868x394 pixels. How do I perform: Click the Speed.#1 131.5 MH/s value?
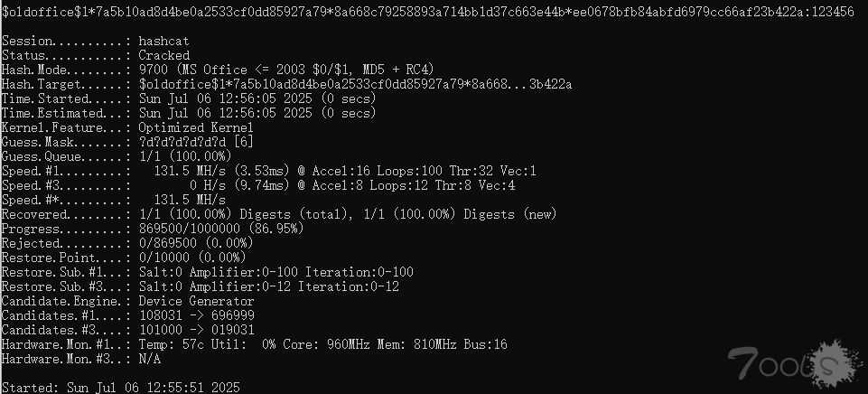(x=190, y=171)
